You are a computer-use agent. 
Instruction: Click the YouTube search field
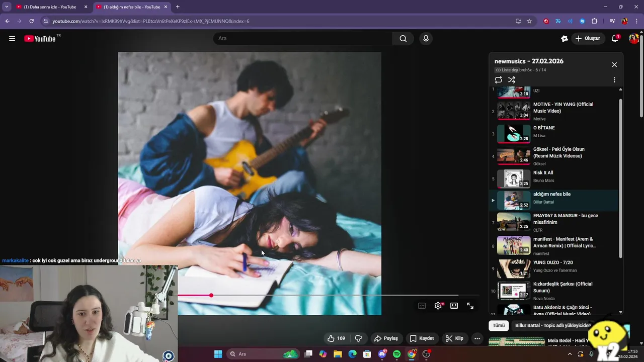point(303,39)
